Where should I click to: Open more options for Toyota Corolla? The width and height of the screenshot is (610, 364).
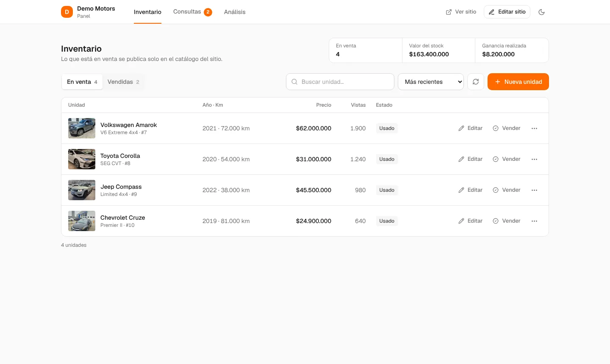point(534,159)
